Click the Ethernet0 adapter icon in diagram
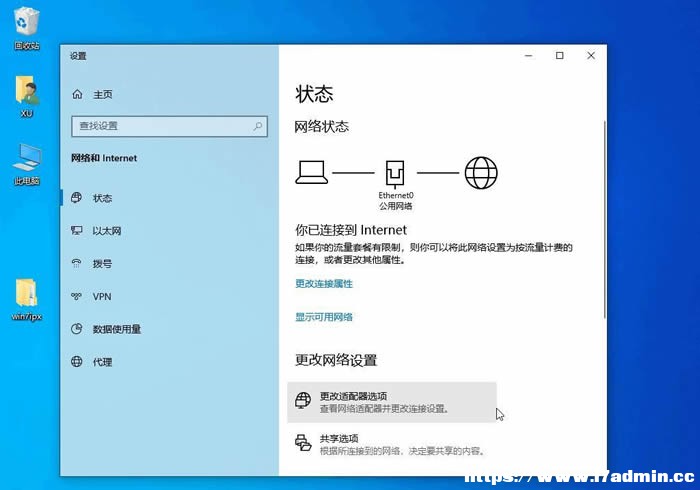Screen dimensions: 700x490 tap(395, 173)
